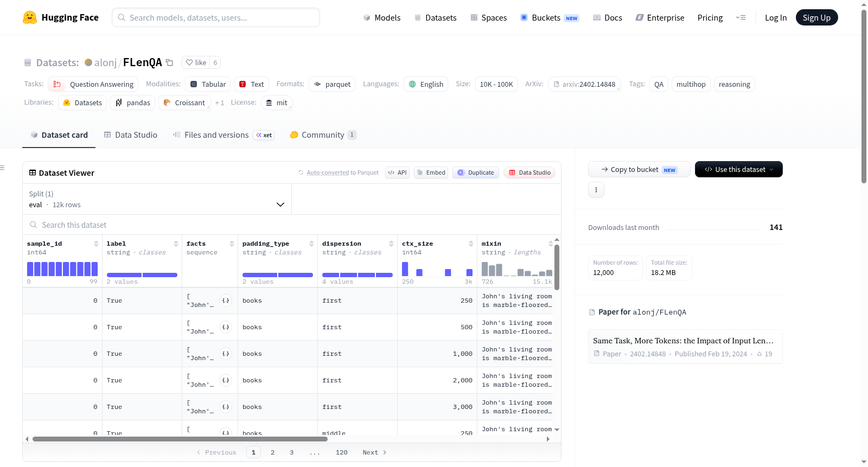Click the heart like icon
This screenshot has height=467, width=868.
click(x=189, y=62)
